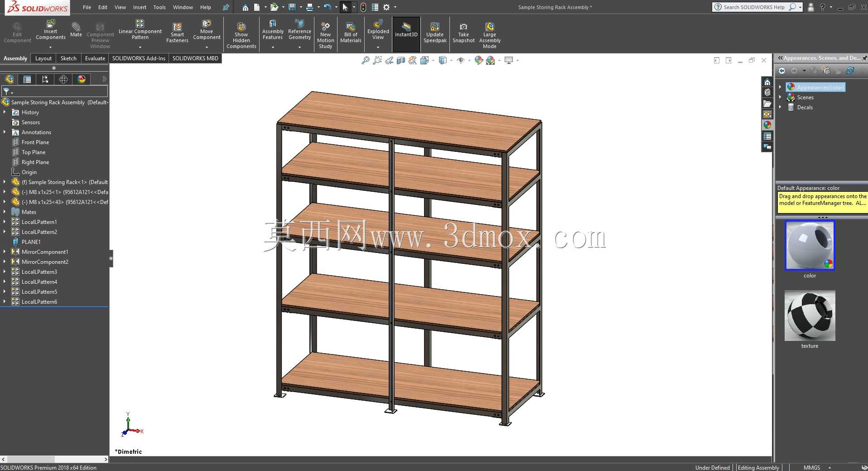The width and height of the screenshot is (868, 471).
Task: Open the Window menu
Action: click(183, 7)
